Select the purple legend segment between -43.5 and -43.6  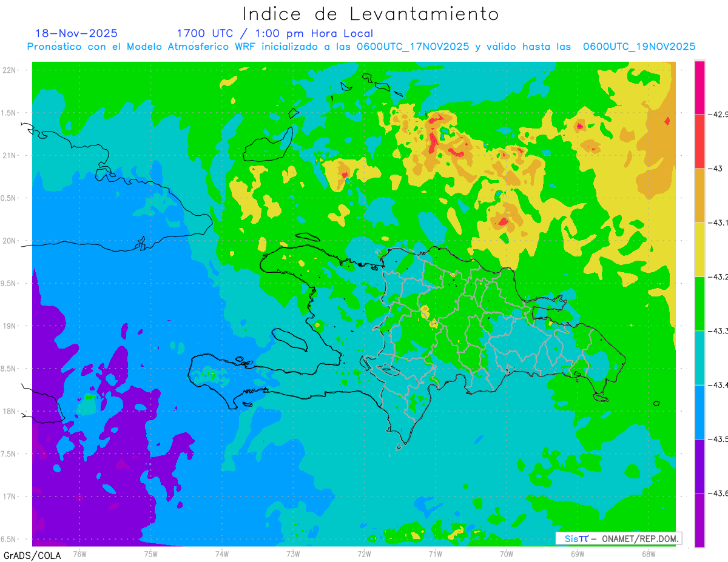tap(699, 466)
